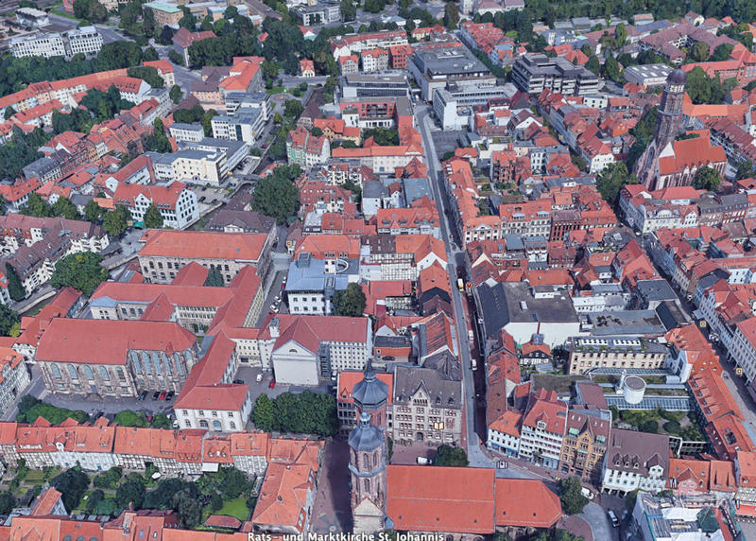Click the large dark-roofed building right of street
Viewport: 756px width, 541px height.
coord(524,310)
